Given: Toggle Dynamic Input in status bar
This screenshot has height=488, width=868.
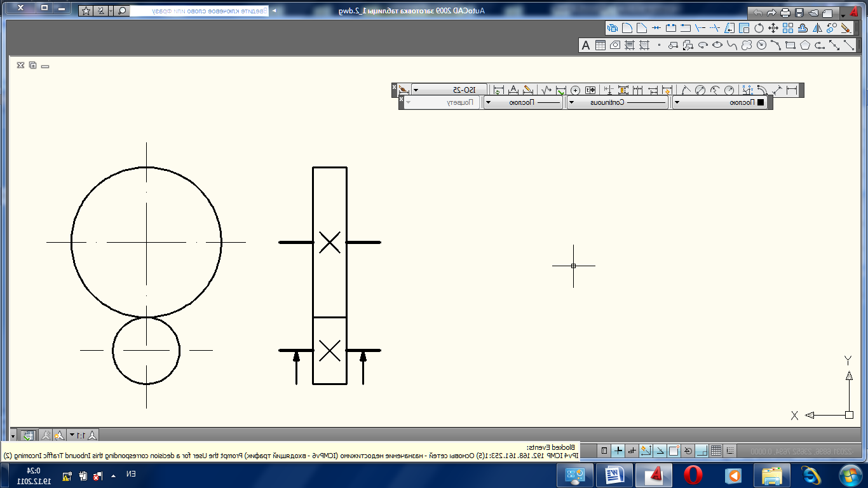Looking at the screenshot, I should [632, 451].
